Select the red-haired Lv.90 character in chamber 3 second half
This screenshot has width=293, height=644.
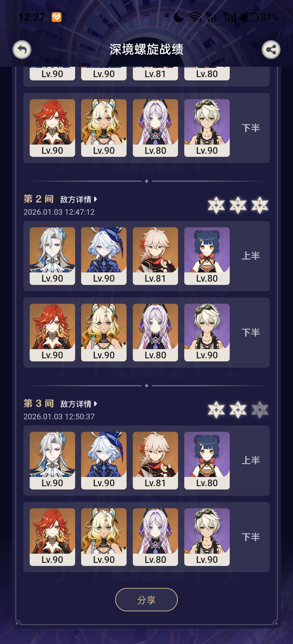52,537
